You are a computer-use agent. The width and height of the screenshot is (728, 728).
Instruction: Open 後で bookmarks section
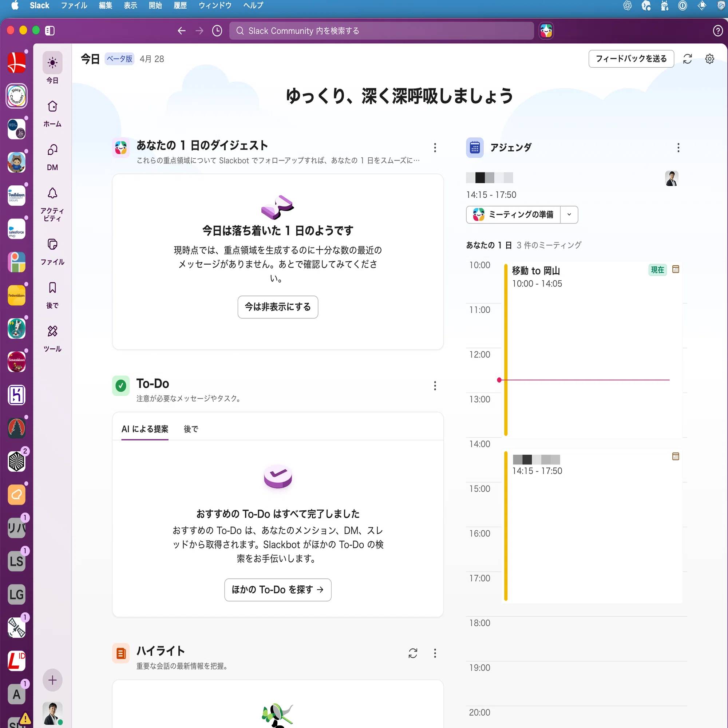coord(52,295)
